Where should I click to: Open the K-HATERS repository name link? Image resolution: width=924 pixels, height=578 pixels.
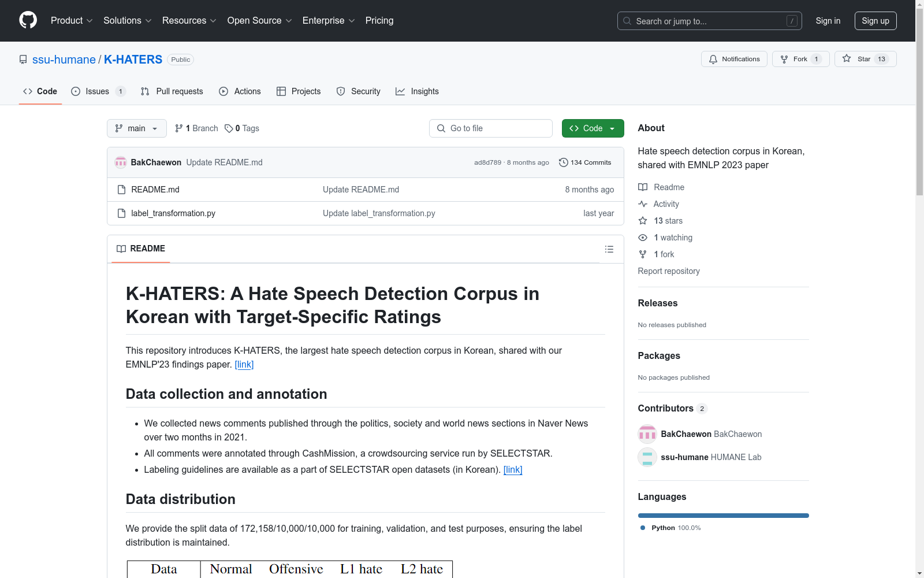pyautogui.click(x=133, y=60)
